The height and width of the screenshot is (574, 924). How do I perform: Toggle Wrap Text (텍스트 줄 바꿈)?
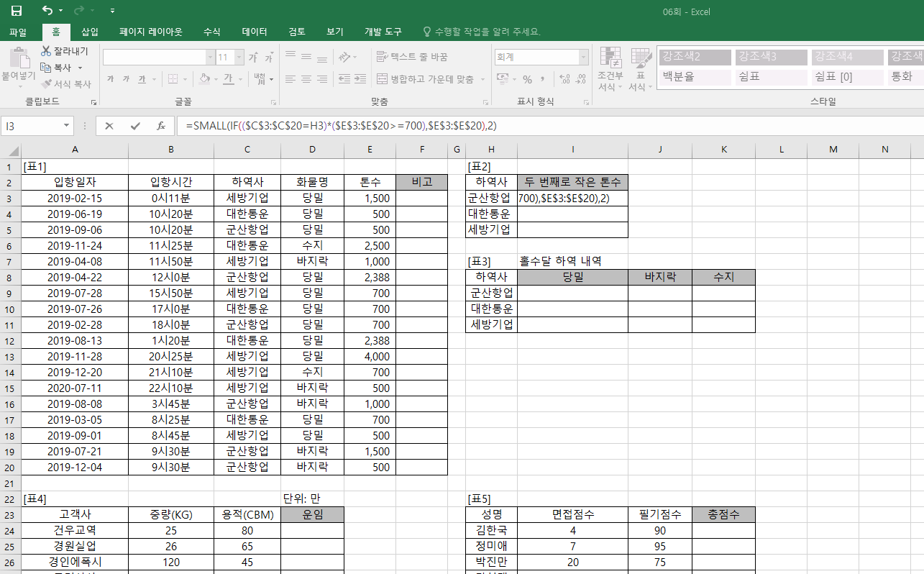[x=412, y=57]
